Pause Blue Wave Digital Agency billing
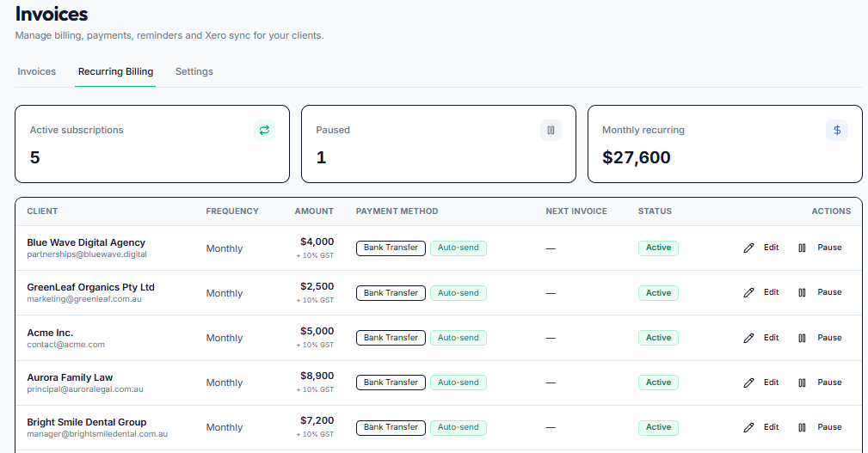The height and width of the screenshot is (453, 868). tap(820, 248)
